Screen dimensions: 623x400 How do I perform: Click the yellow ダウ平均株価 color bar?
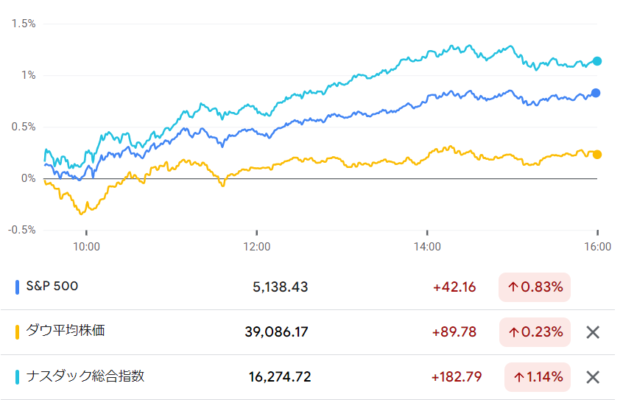click(17, 332)
